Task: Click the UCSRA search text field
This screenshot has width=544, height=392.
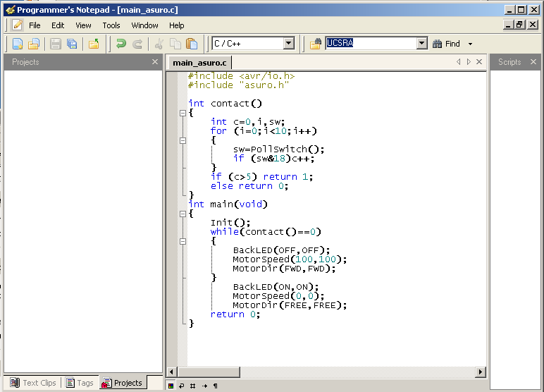Action: click(371, 43)
